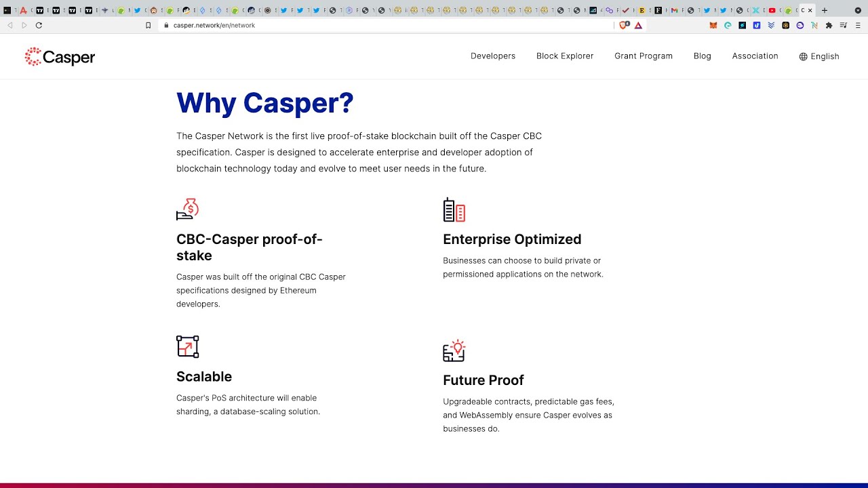Switch to the purple chain-link favicon tab
Image resolution: width=868 pixels, height=488 pixels.
tap(609, 10)
